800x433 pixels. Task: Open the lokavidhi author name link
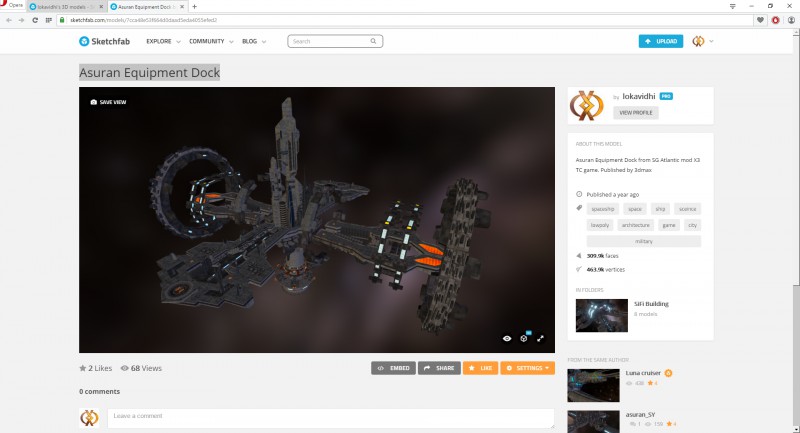pos(639,96)
